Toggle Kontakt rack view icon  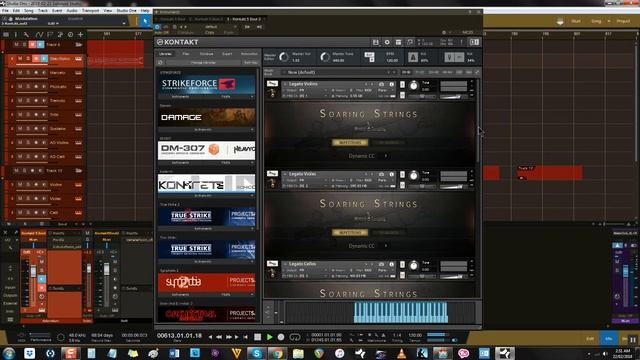398,42
